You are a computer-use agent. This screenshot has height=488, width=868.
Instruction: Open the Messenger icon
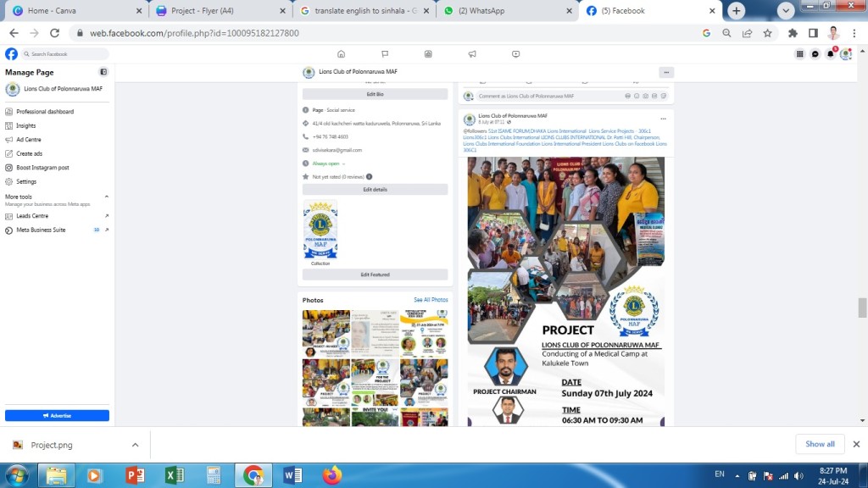point(815,54)
